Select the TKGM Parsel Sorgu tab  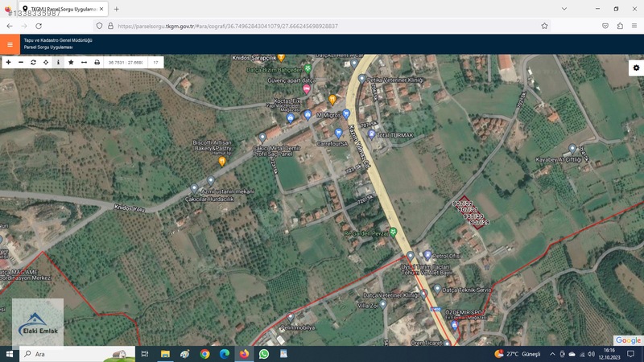(64, 9)
